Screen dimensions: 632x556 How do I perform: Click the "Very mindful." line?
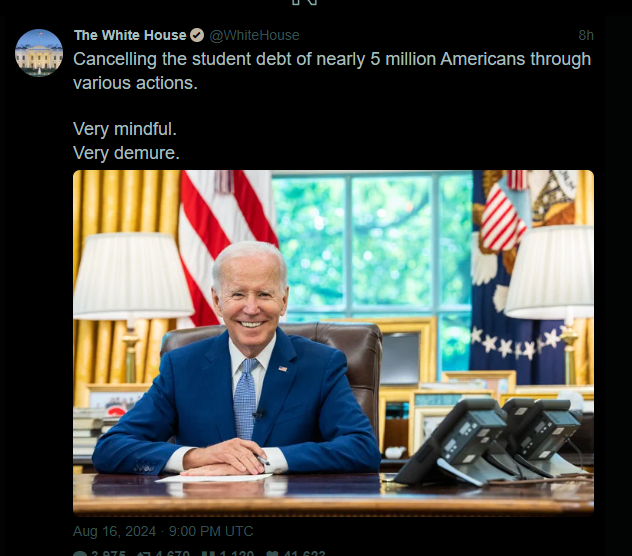click(x=125, y=129)
